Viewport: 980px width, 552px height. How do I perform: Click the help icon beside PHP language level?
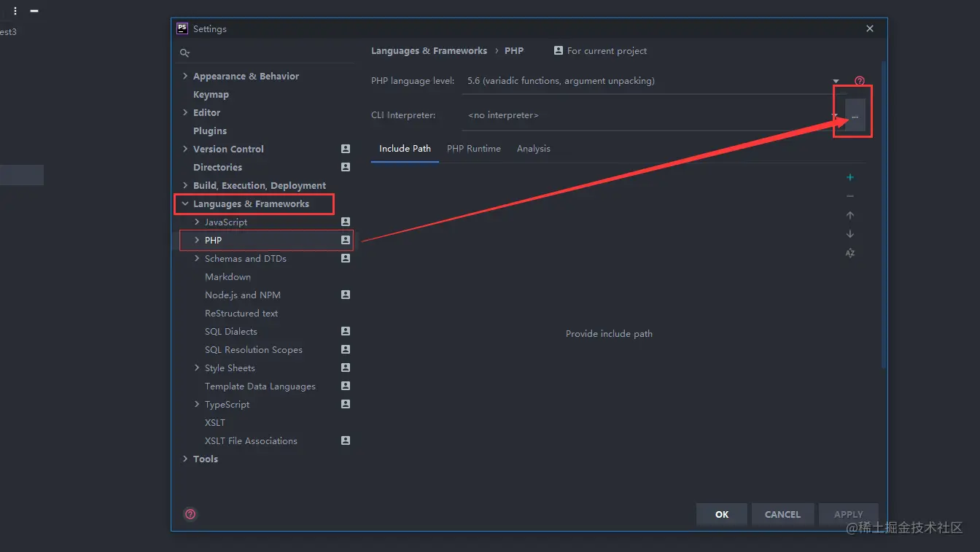860,81
